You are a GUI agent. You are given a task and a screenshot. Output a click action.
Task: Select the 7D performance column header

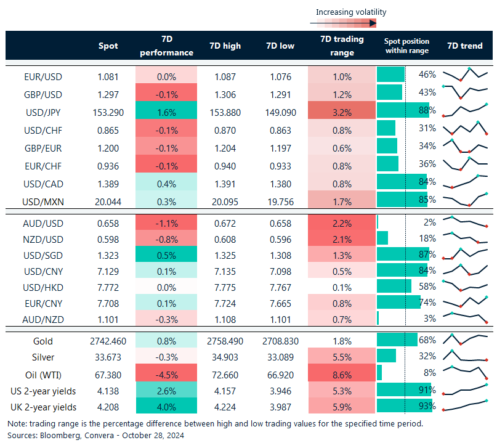[166, 46]
